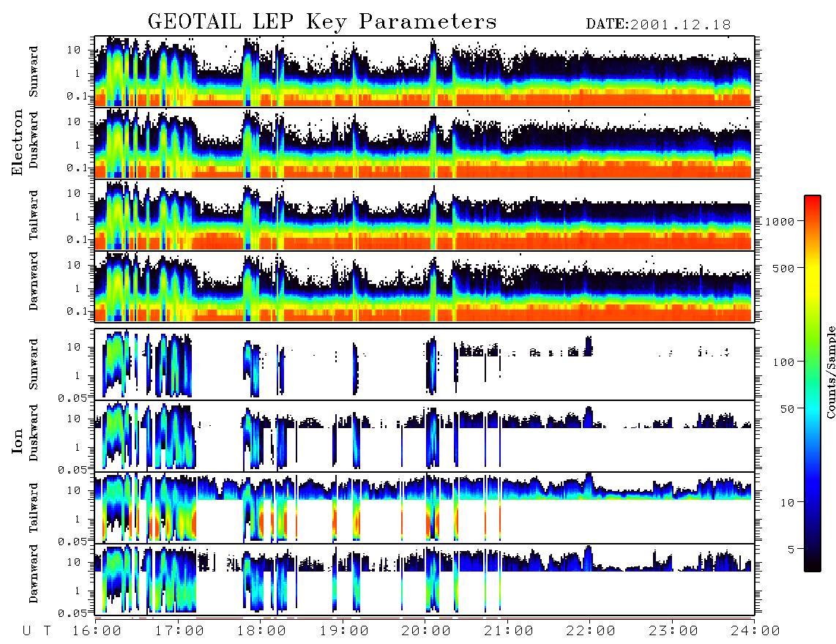Click the Electron Duskward spectrogram panel
836x644 pixels.
coord(425,143)
